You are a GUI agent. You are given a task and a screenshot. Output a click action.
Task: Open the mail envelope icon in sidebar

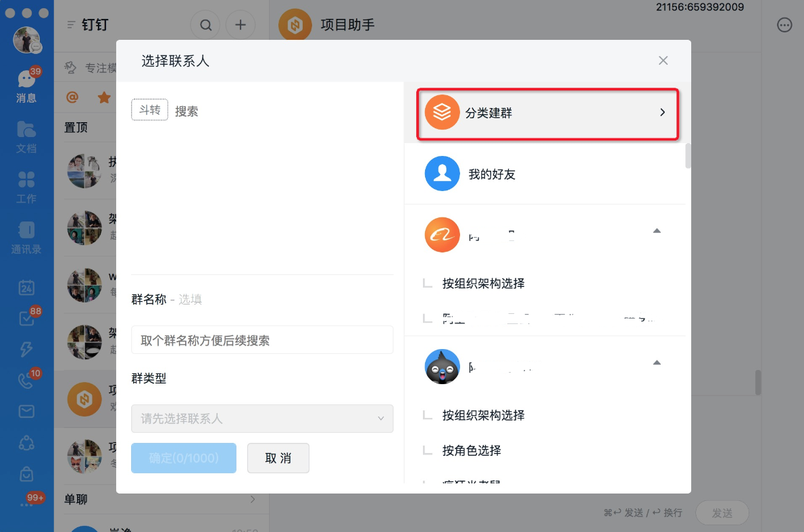[x=26, y=411]
